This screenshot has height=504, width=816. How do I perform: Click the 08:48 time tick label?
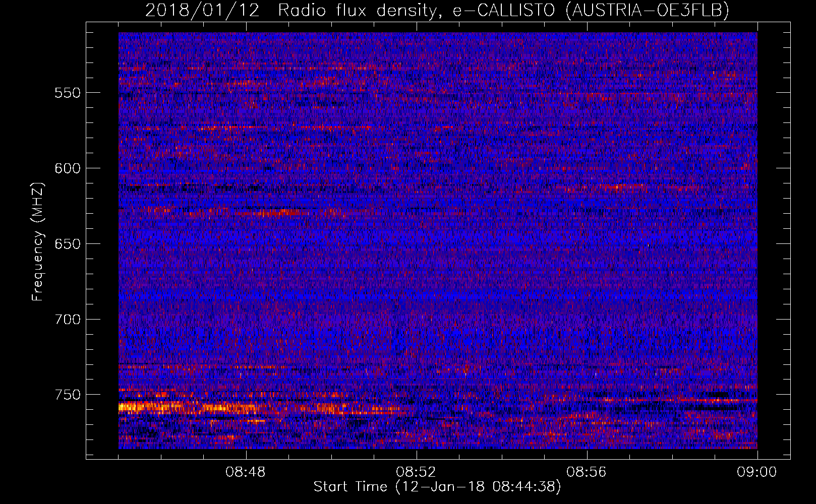click(x=246, y=472)
